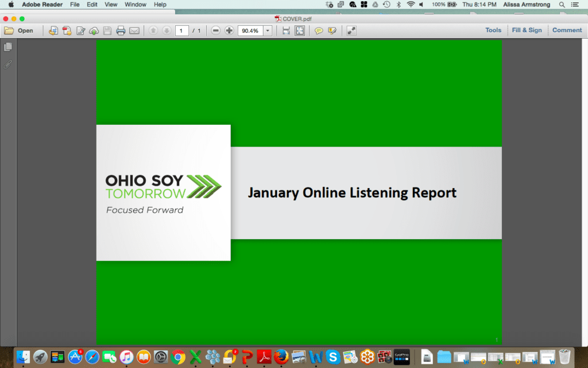Viewport: 588px width, 368px height.
Task: Click the volume speaker menu bar icon
Action: tap(421, 5)
